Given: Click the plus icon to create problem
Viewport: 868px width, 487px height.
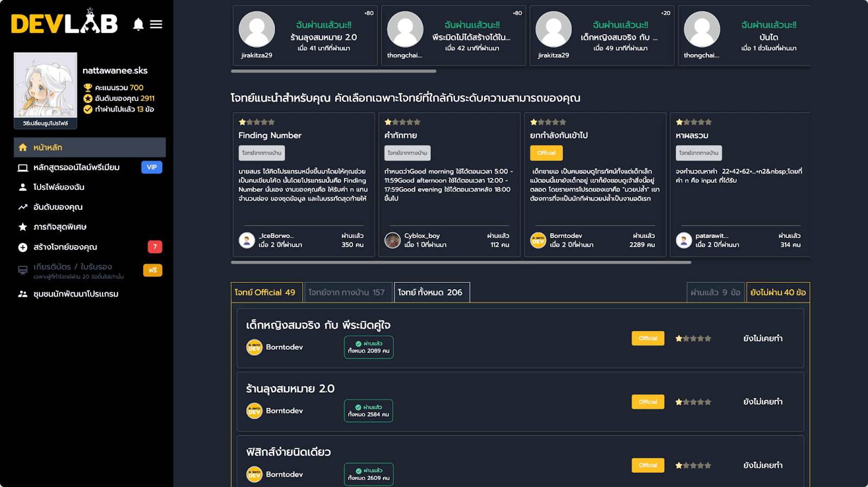Looking at the screenshot, I should (23, 247).
